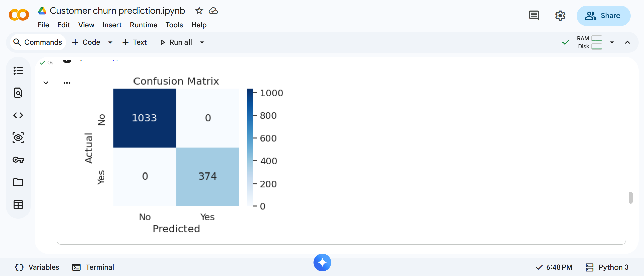Click the Share button
This screenshot has width=644, height=276.
603,16
